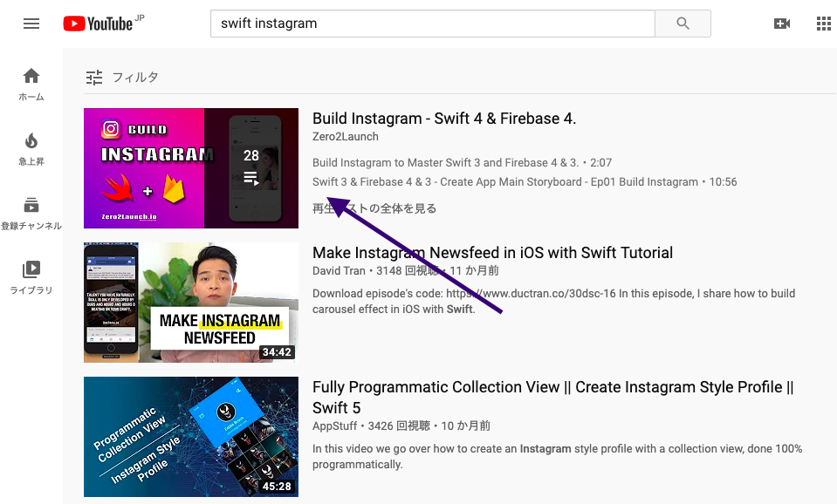Open the hamburger guide menu
This screenshot has height=504, width=837.
coord(31,24)
